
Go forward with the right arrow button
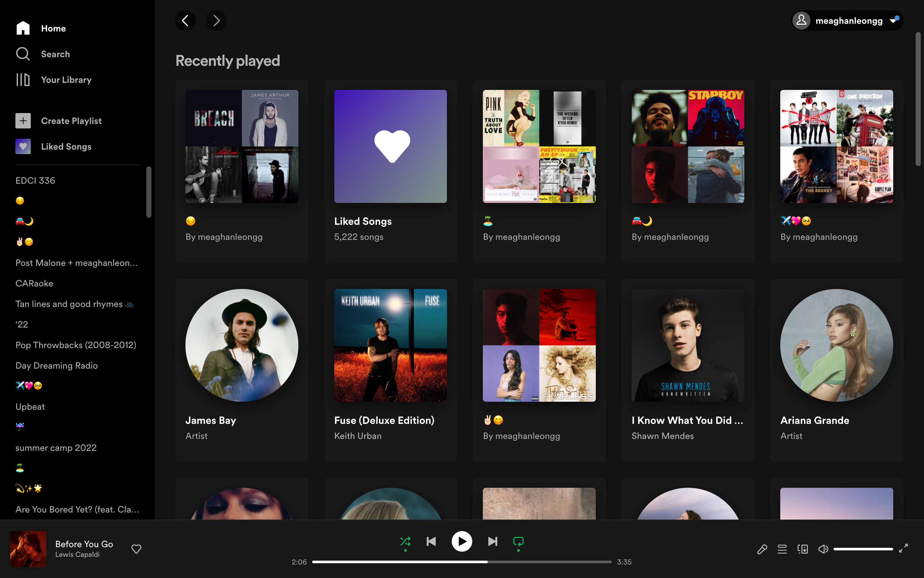click(x=216, y=21)
